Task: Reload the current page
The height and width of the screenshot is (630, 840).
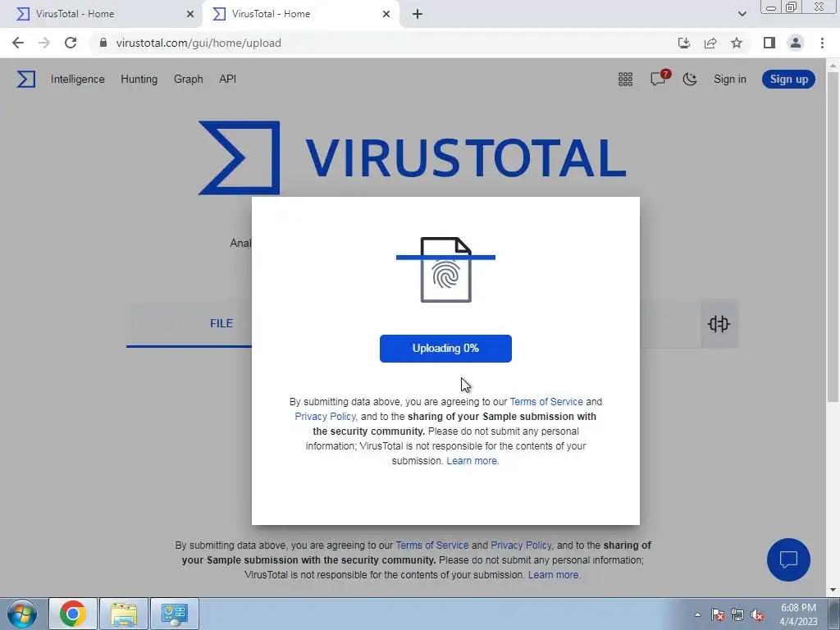Action: (x=71, y=43)
